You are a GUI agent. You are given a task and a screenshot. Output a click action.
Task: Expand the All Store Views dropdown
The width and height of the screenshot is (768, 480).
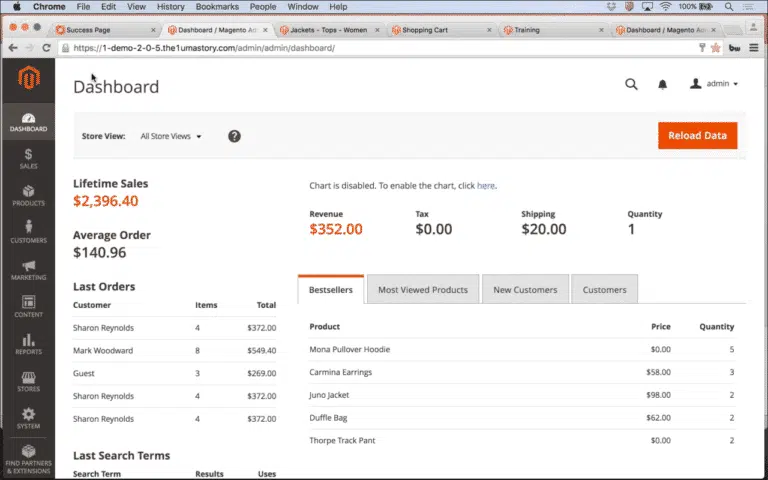(171, 136)
